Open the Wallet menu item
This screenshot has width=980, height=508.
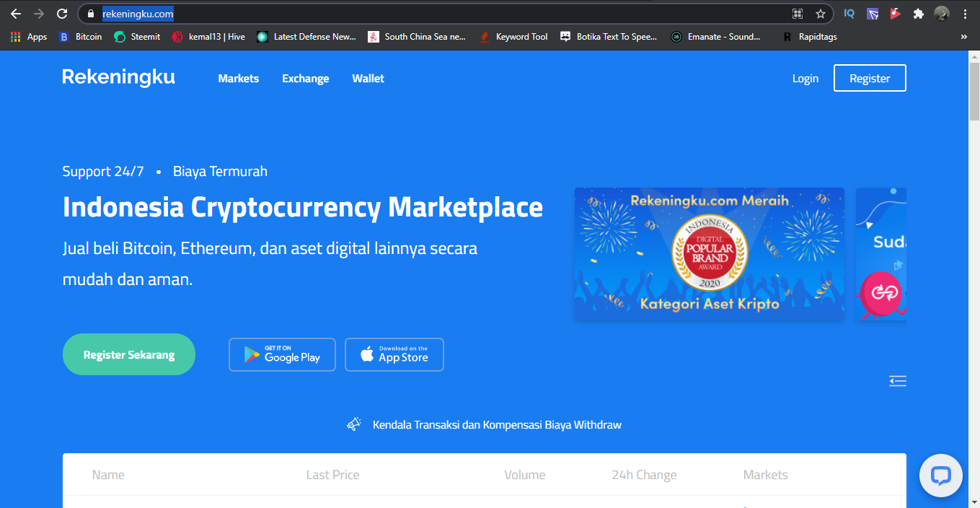pos(368,79)
